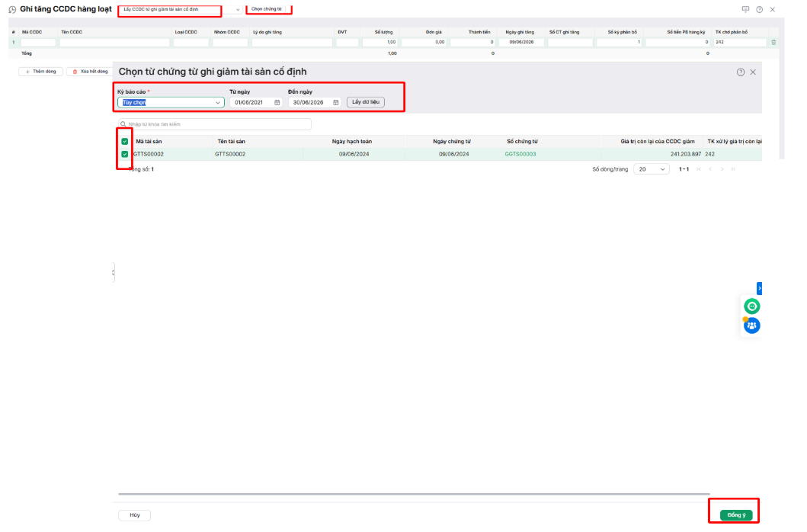Open the feedback monitor icon in top-right
The width and height of the screenshot is (807, 532).
(x=745, y=9)
